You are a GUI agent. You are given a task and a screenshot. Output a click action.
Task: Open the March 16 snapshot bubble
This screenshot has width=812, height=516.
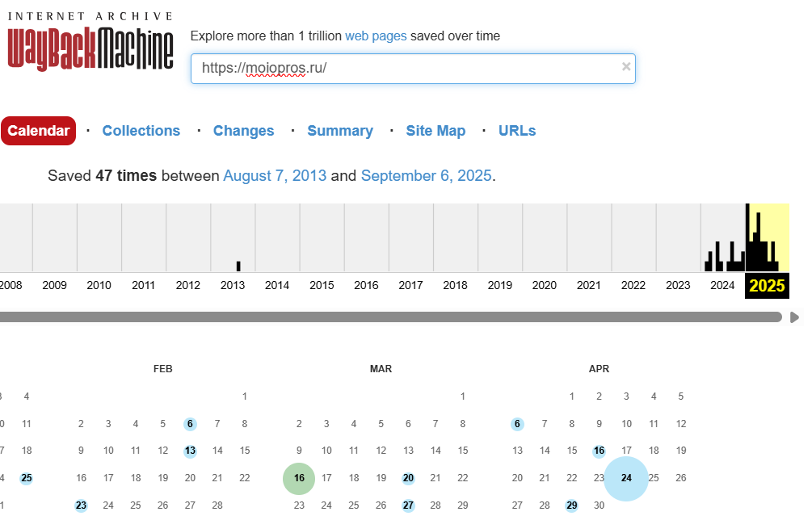click(299, 478)
